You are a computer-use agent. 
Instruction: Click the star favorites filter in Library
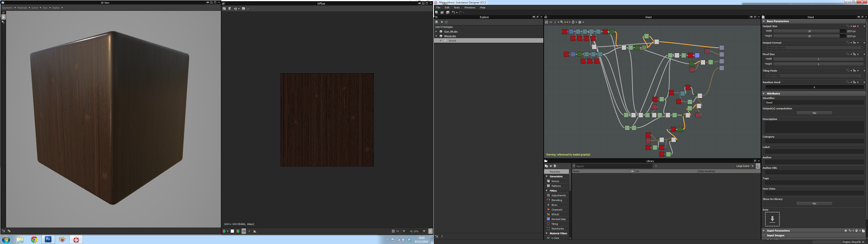tap(656, 166)
